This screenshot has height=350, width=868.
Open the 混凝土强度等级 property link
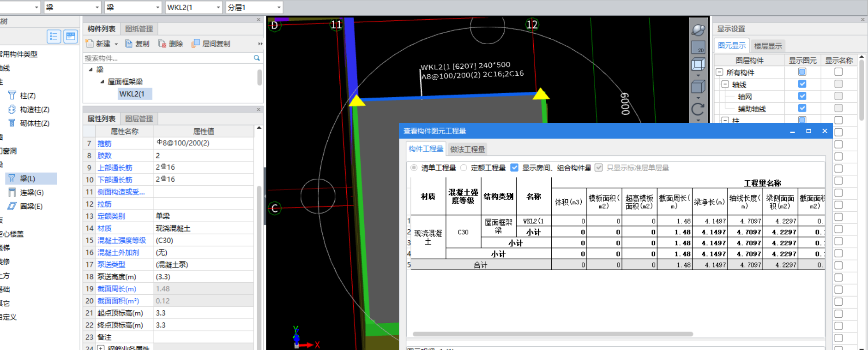tap(122, 240)
